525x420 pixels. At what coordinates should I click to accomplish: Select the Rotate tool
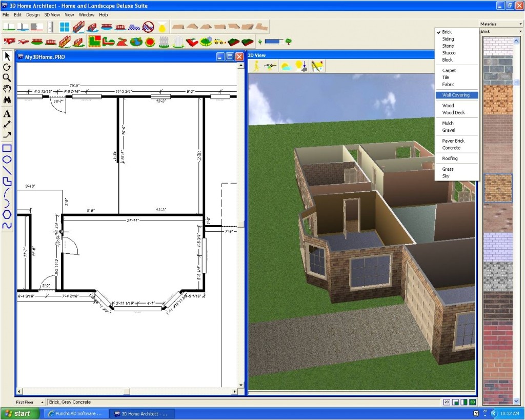(7, 67)
